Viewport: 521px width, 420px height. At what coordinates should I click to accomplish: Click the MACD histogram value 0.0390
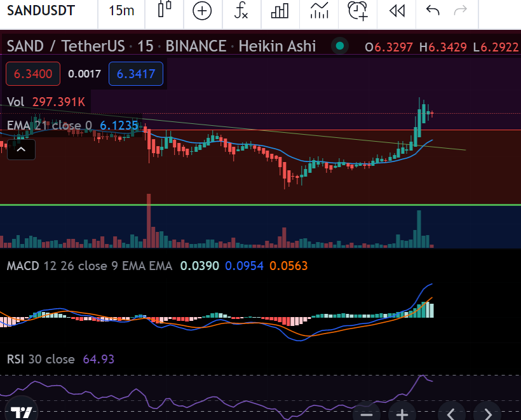click(200, 266)
